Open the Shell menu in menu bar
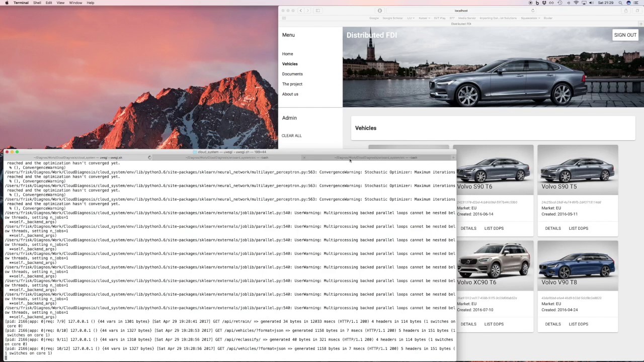 (37, 3)
